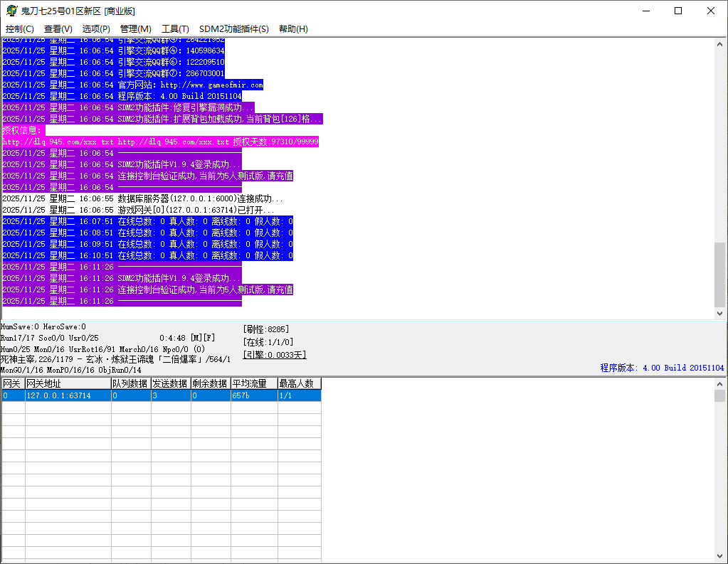Open the 帮助(H) menu

(x=293, y=29)
